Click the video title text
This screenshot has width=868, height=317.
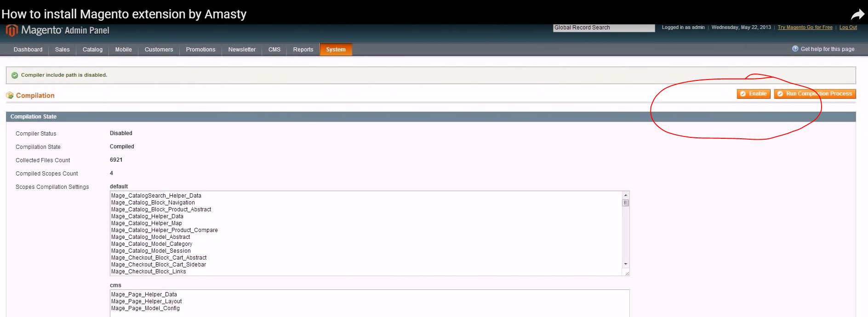click(x=124, y=14)
